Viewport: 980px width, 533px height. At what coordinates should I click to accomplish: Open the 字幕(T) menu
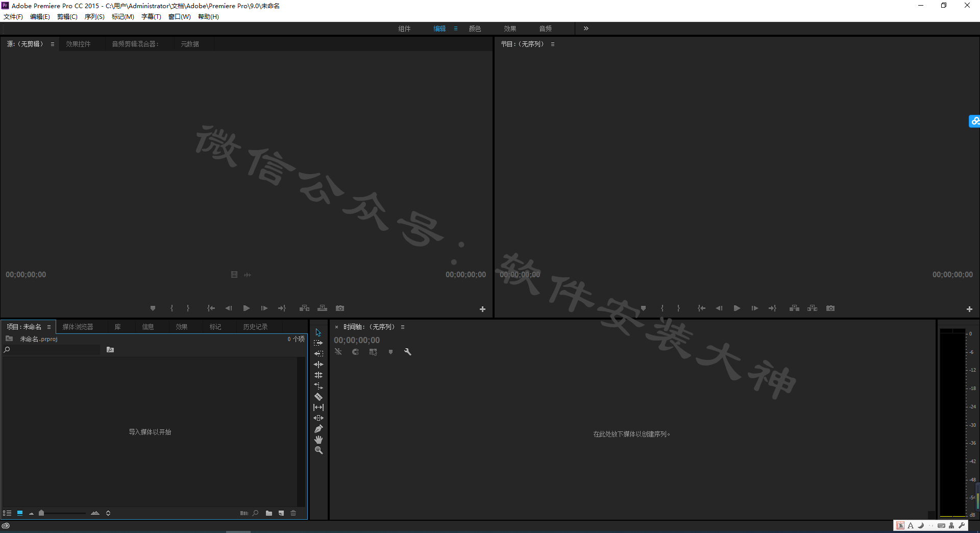[x=151, y=17]
